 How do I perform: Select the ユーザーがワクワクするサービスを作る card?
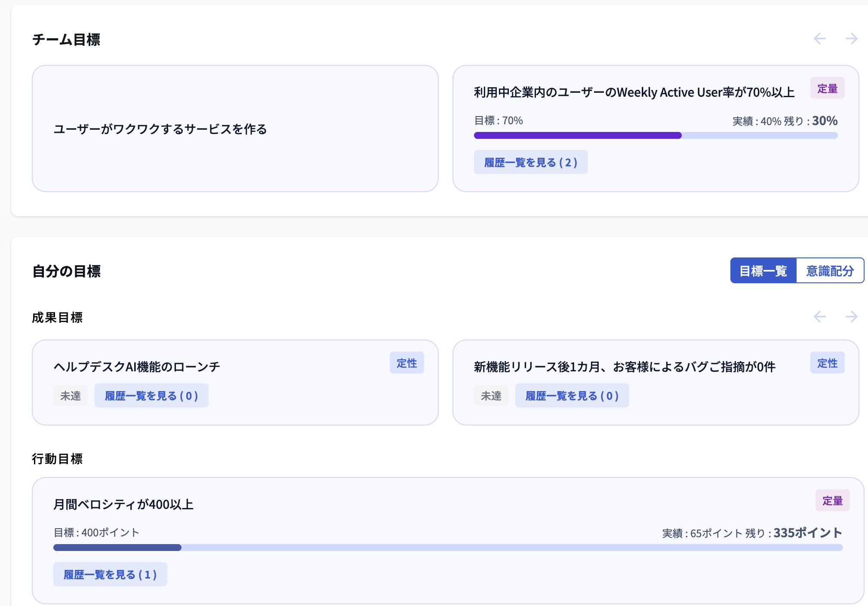pyautogui.click(x=235, y=129)
